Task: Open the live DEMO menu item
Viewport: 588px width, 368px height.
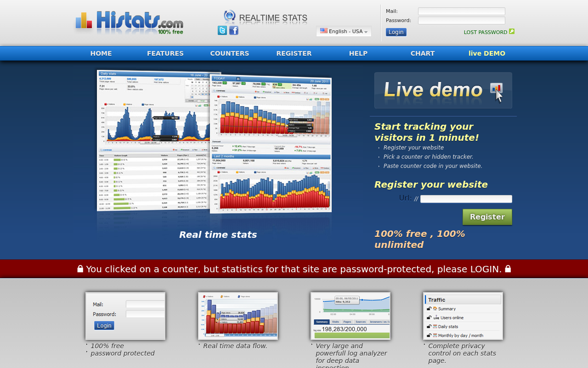Action: 487,53
